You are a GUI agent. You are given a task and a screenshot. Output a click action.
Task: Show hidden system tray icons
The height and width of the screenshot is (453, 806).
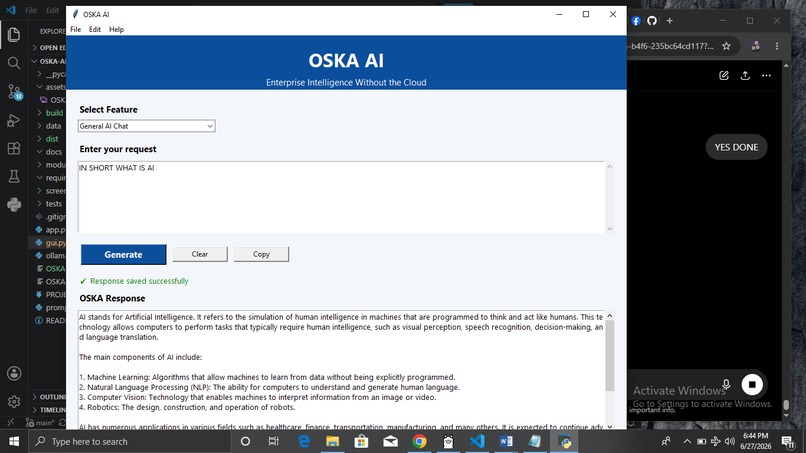click(x=687, y=441)
